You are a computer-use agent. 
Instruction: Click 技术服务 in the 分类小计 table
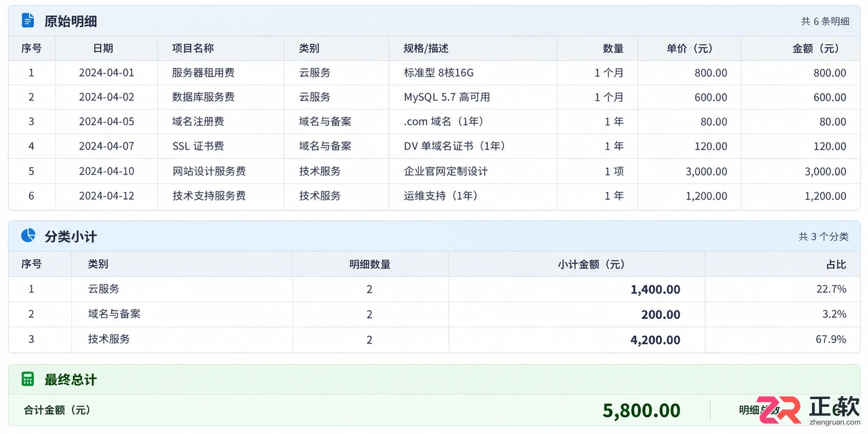tap(109, 339)
